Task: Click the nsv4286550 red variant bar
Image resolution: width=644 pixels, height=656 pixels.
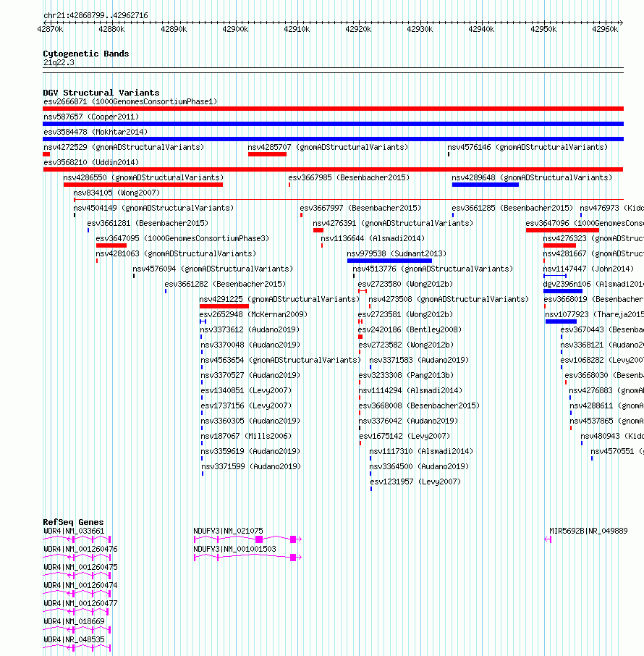Action: click(143, 185)
